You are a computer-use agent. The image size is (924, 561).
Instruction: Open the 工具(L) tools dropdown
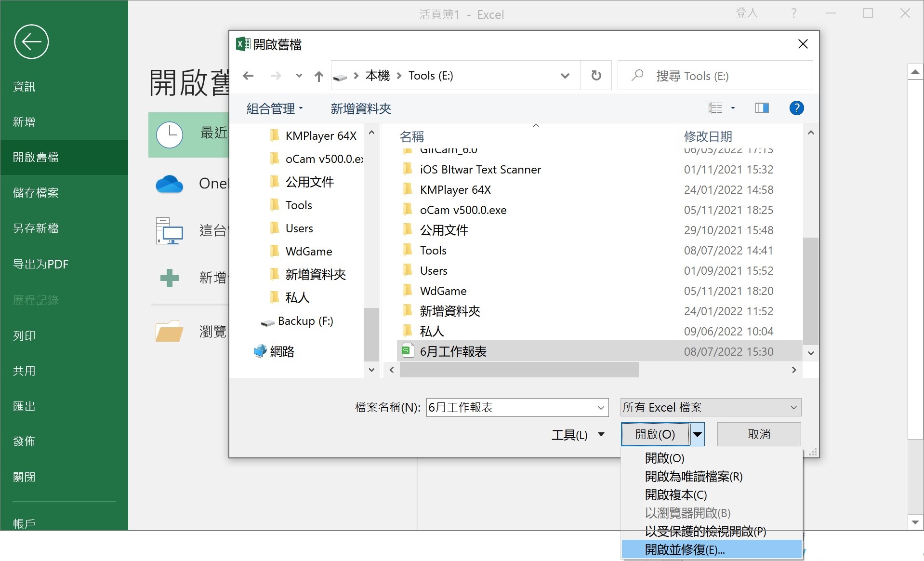click(578, 435)
